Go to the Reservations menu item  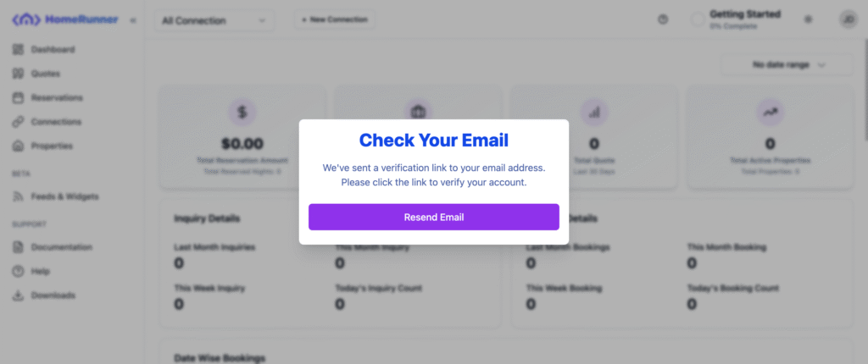click(57, 98)
